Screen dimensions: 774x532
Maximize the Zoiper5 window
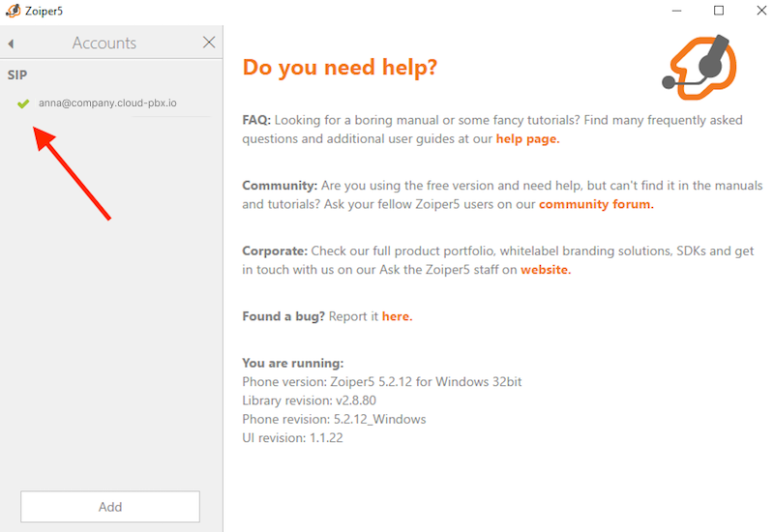tap(719, 11)
